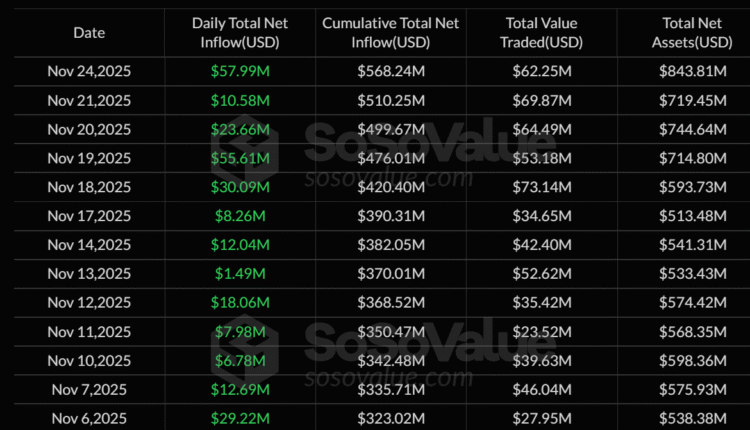
Task: Click the $598.36M total net assets cell
Action: click(x=695, y=361)
